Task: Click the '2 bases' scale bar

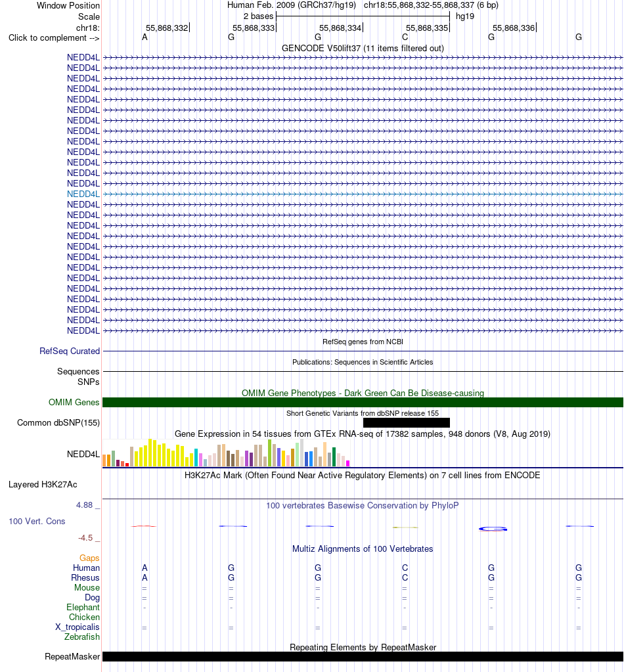Action: point(363,16)
